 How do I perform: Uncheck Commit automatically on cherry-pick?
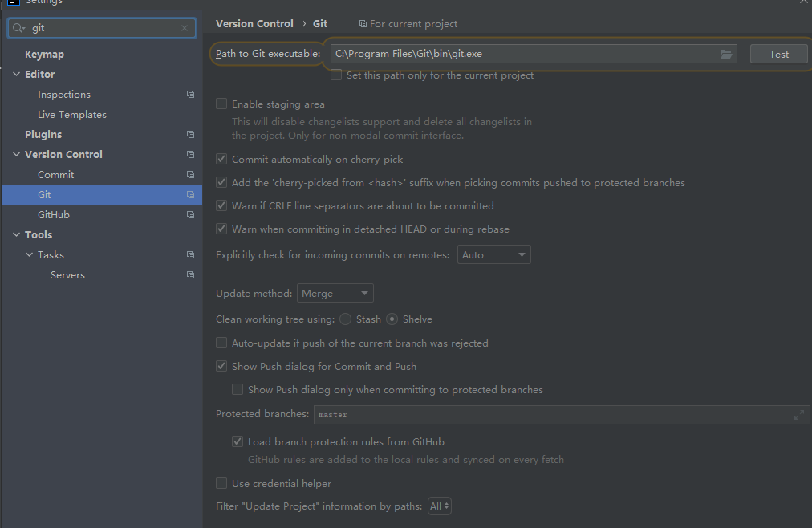(x=221, y=160)
